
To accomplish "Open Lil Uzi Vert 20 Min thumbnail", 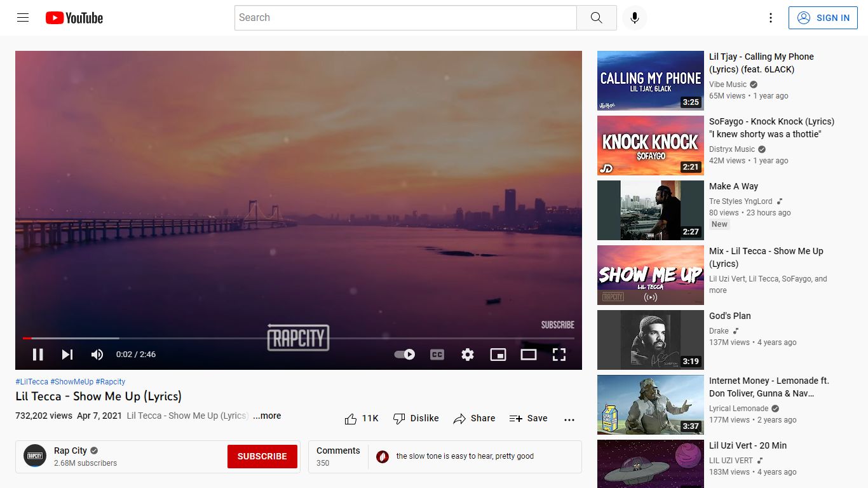I will [651, 464].
